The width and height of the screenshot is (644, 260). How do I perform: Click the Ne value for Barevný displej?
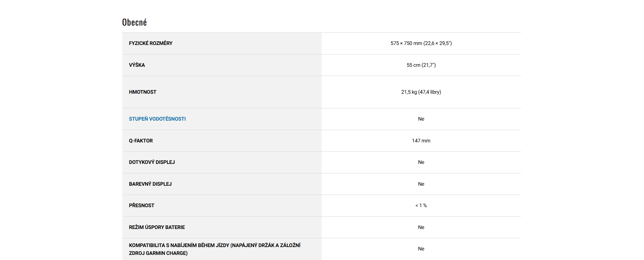(x=421, y=184)
